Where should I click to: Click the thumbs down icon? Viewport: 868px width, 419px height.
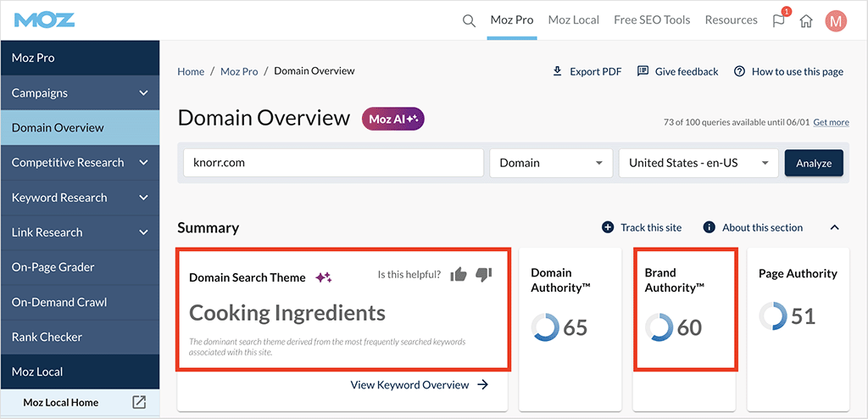[x=484, y=274]
